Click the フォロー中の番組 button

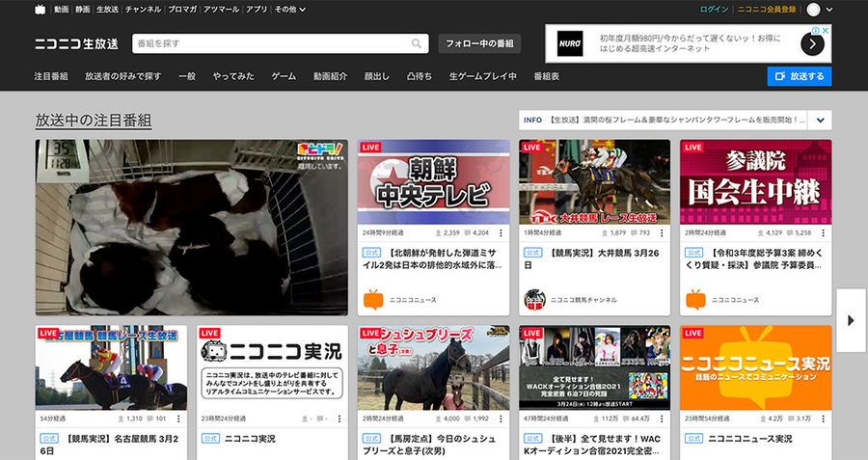(479, 43)
